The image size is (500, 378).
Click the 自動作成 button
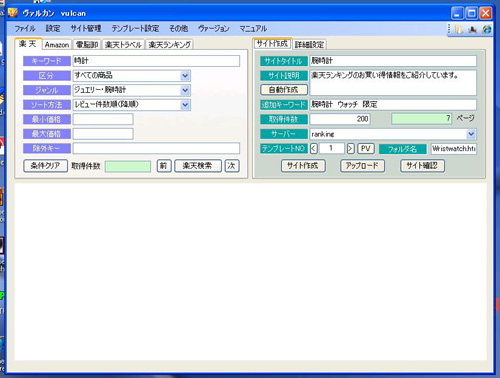[284, 90]
